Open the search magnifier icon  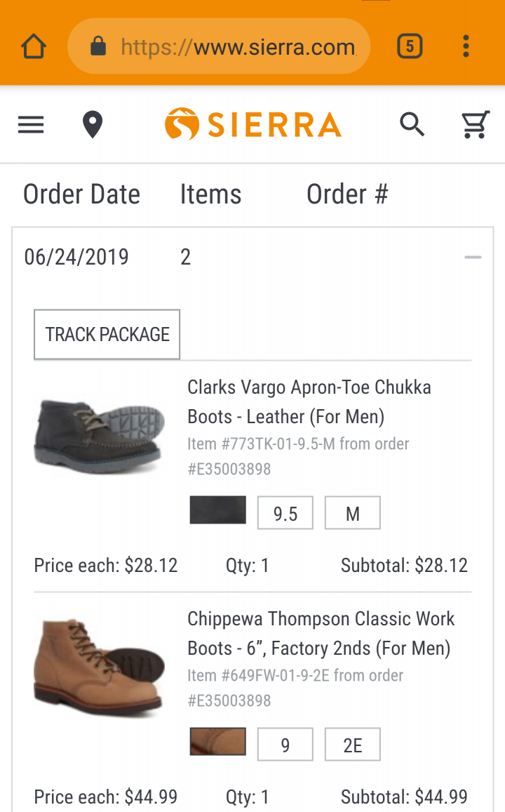click(x=412, y=124)
